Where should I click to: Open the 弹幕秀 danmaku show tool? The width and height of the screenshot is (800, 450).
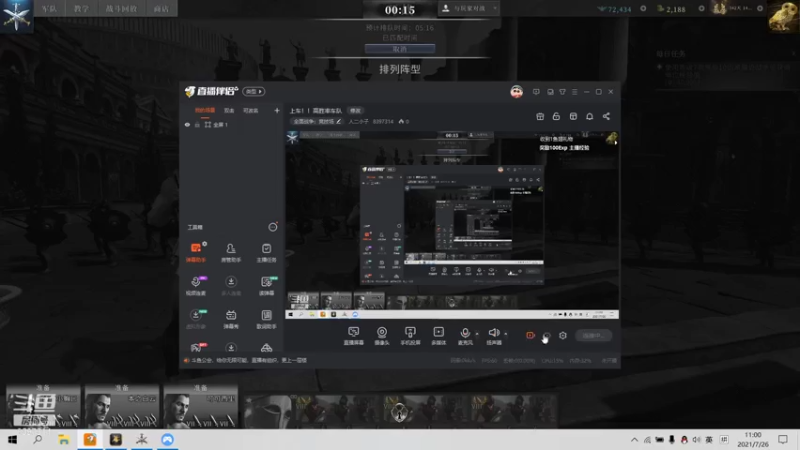231,319
